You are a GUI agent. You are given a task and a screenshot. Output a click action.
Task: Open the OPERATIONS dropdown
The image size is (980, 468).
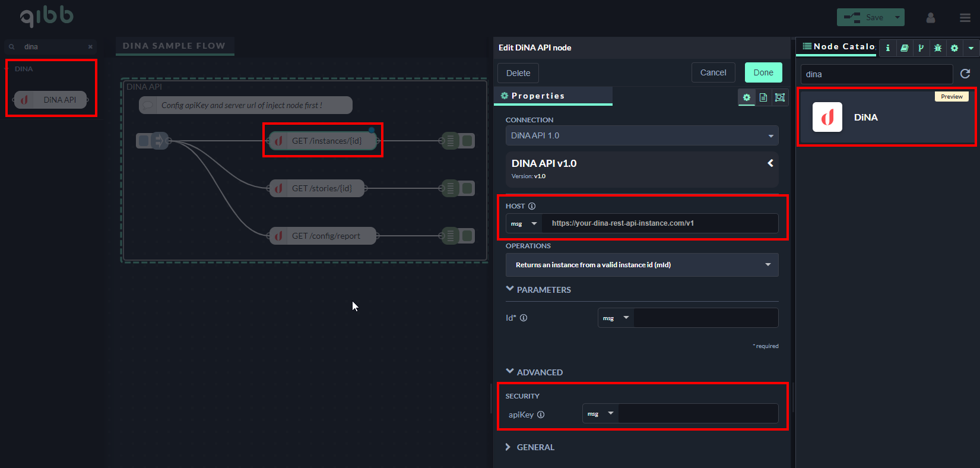[642, 265]
